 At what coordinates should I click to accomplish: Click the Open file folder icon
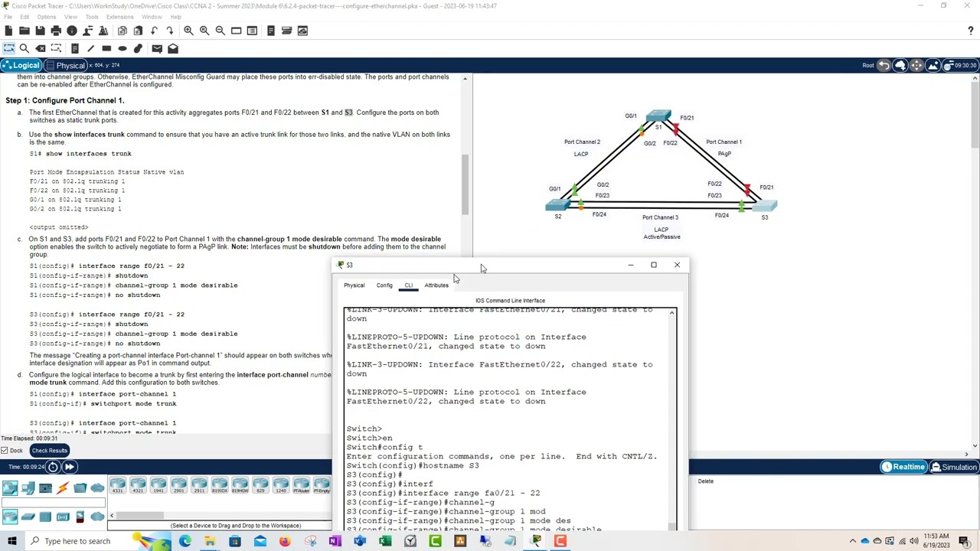click(24, 31)
